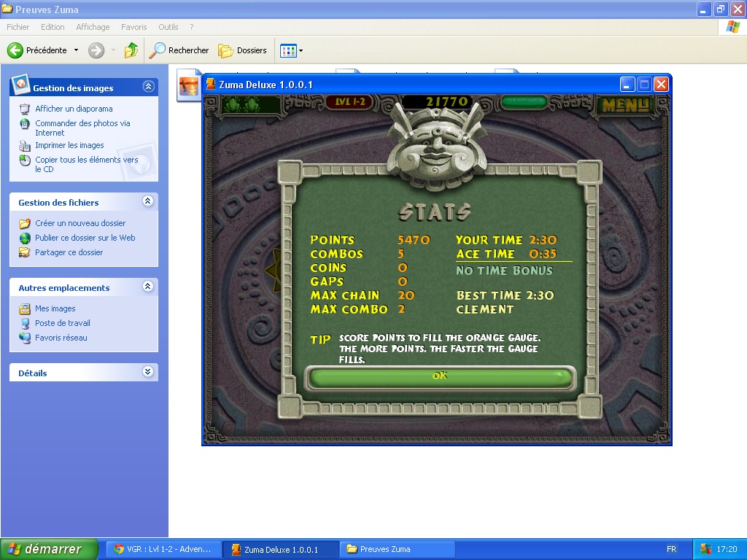
Task: Click the démarrer Start button
Action: [x=50, y=549]
